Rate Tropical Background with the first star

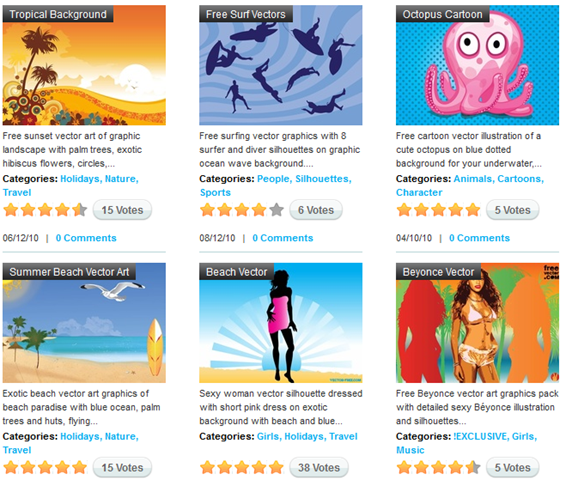[11, 210]
